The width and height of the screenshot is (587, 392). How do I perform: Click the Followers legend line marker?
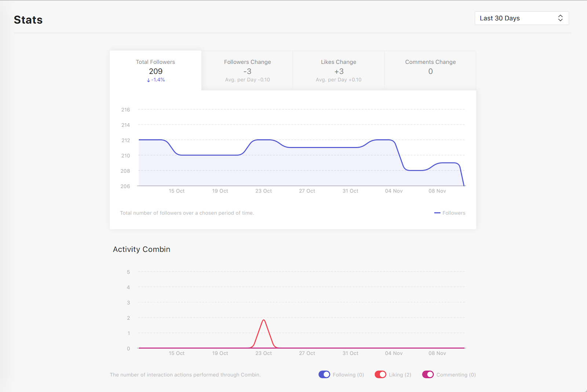click(437, 213)
